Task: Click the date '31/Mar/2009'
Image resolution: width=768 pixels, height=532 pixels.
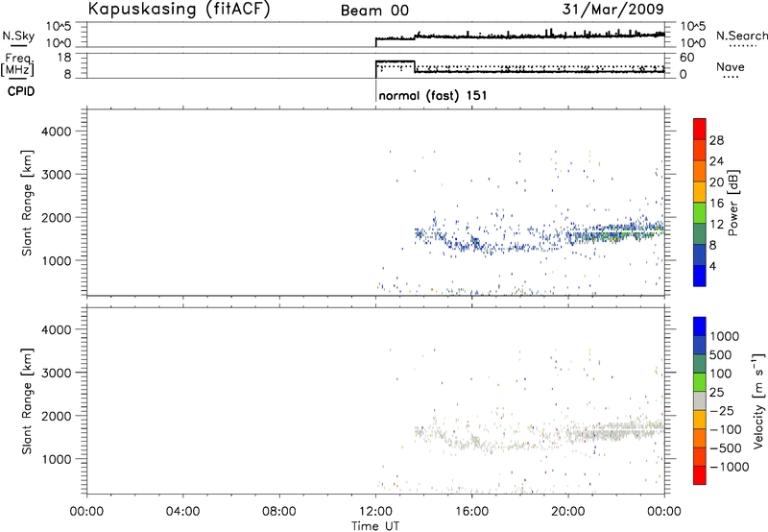Action: 613,9
